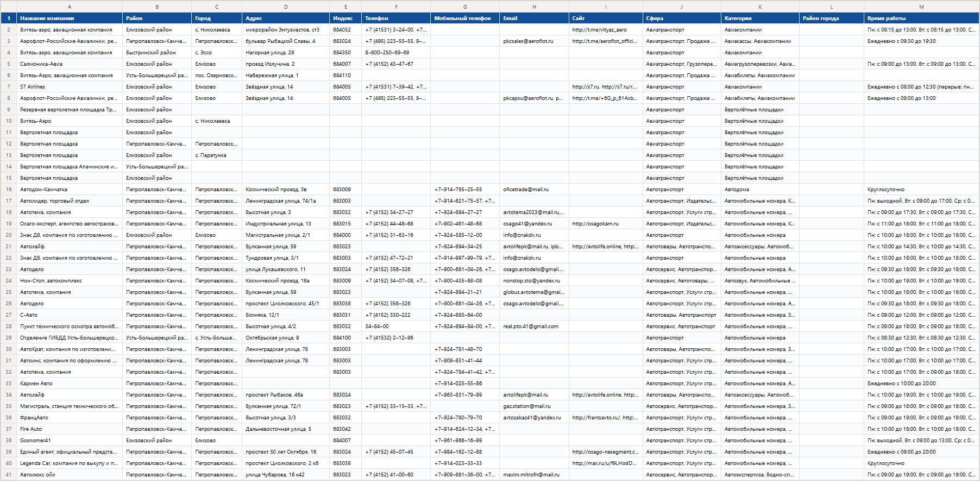The width and height of the screenshot is (980, 490).
Task: Open the http://t.me/vityaz_aero site link
Action: tap(606, 30)
